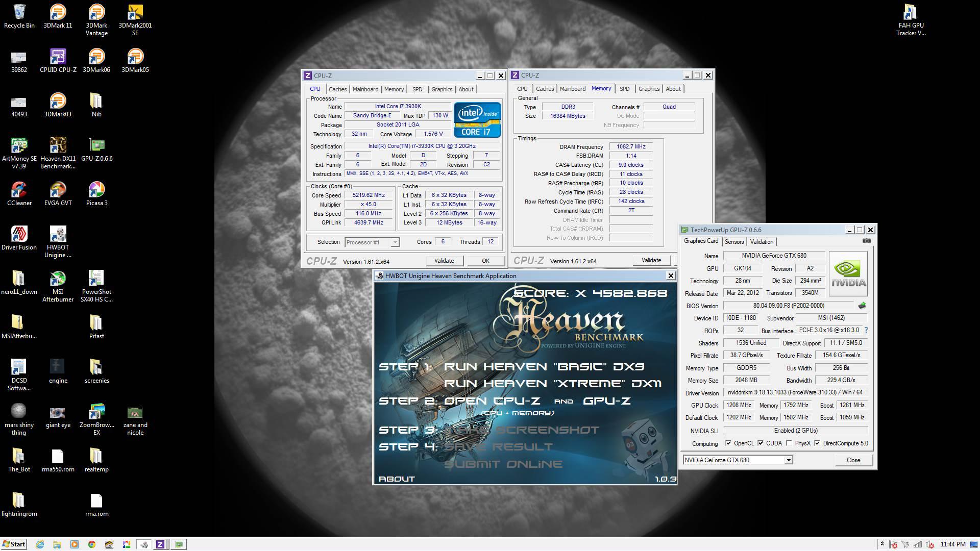This screenshot has height=551, width=980.
Task: Toggle PhysX checkbox in GPU-Z
Action: coord(790,443)
